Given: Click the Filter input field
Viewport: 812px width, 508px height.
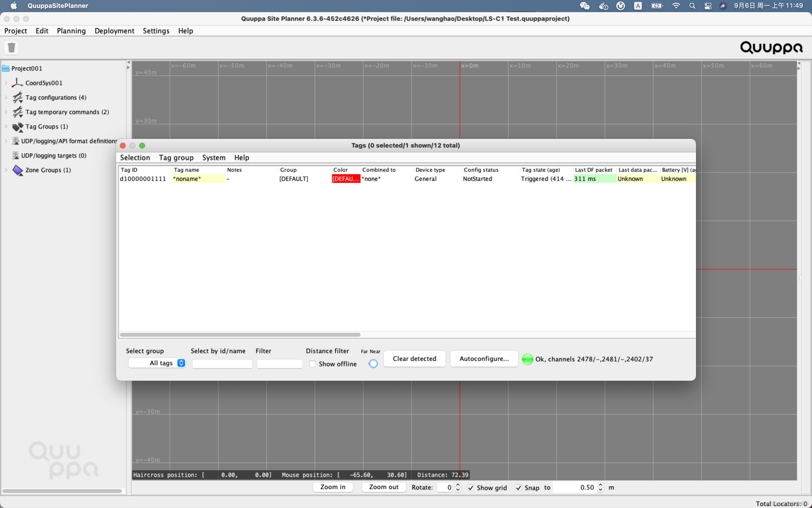Looking at the screenshot, I should click(x=280, y=364).
